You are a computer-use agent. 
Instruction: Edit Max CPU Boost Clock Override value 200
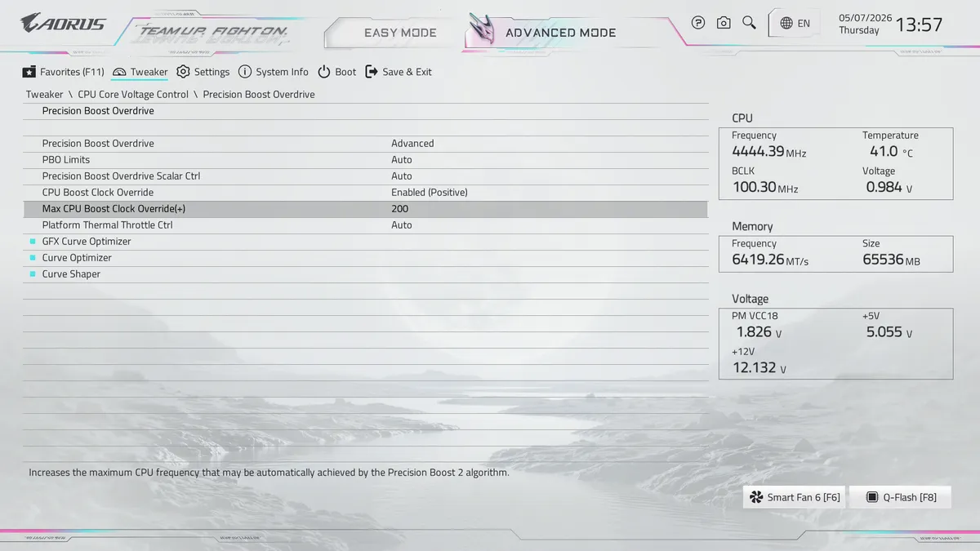click(x=400, y=209)
